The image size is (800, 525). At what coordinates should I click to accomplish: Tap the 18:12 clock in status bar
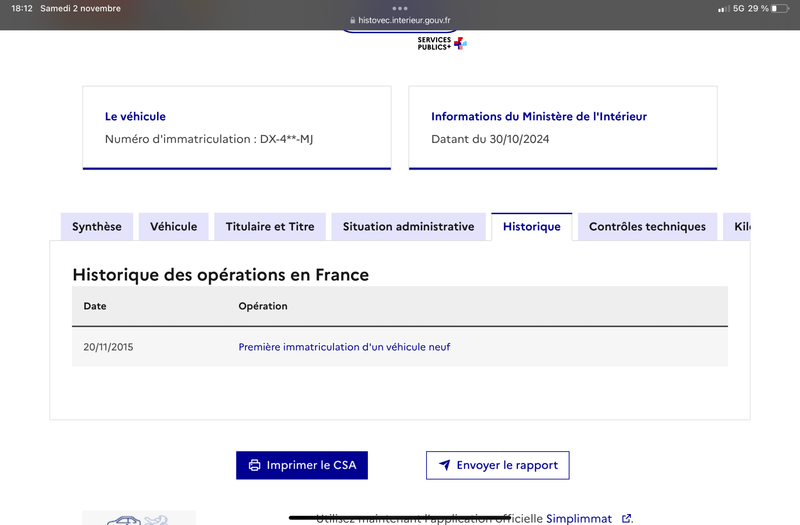point(22,9)
